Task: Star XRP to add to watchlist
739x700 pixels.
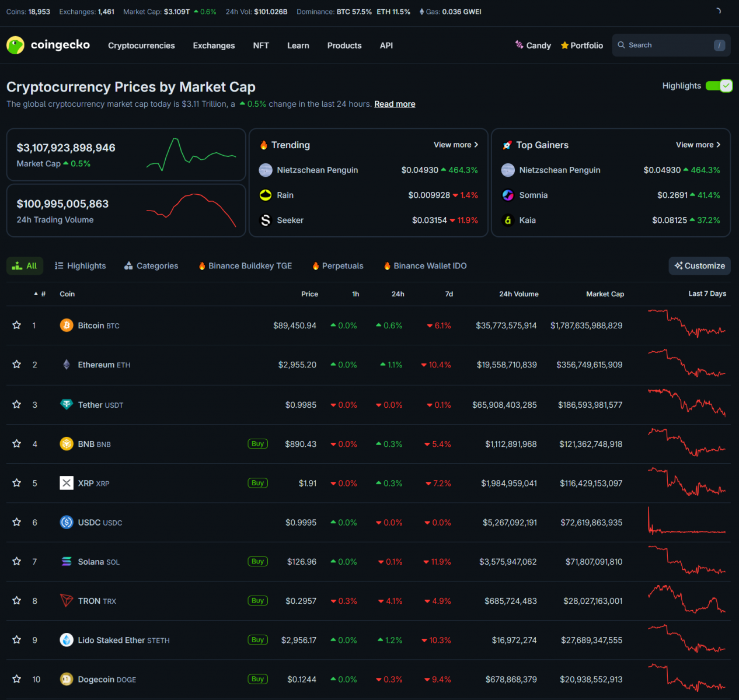Action: pyautogui.click(x=17, y=483)
